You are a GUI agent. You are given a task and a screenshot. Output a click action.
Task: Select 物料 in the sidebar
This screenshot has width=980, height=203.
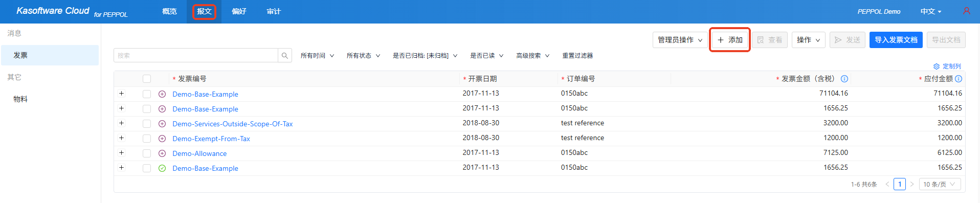pos(50,99)
